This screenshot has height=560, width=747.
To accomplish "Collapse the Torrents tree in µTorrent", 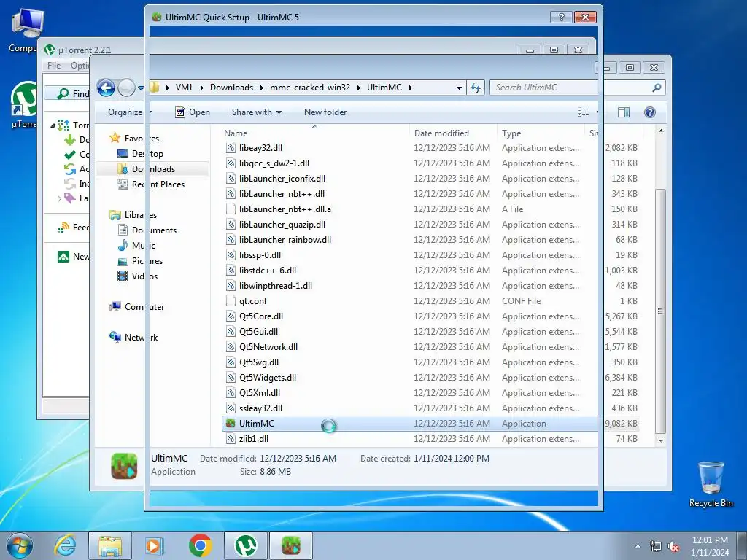I will (x=53, y=125).
